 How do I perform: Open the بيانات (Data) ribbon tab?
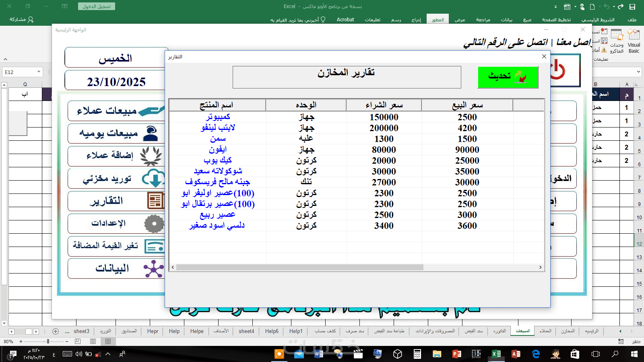click(507, 20)
